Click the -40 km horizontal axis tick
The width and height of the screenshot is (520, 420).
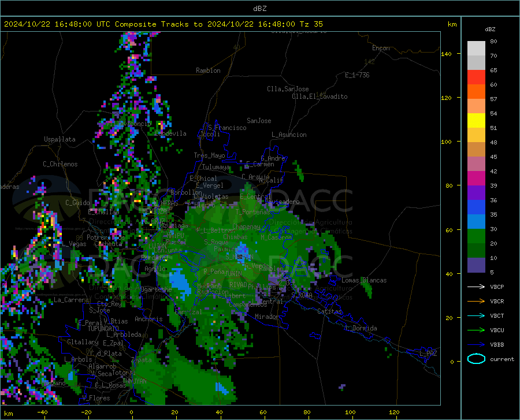[x=42, y=412]
